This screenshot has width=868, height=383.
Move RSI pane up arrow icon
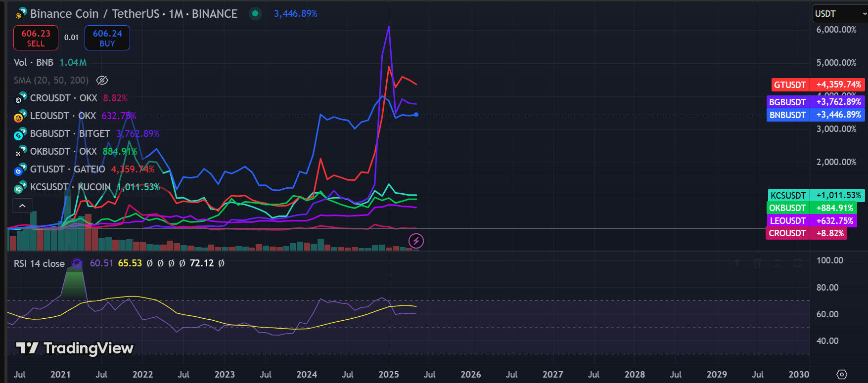[737, 263]
